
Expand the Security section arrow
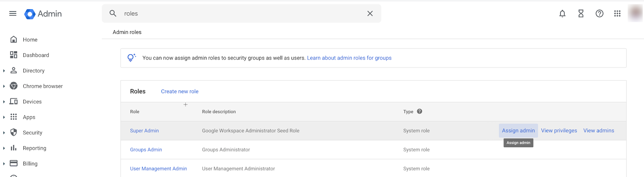pyautogui.click(x=4, y=133)
